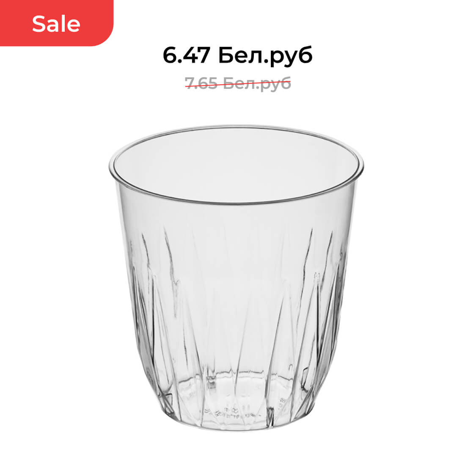Click the red Sale badge
Screen dimensions: 476x476
[56, 23]
